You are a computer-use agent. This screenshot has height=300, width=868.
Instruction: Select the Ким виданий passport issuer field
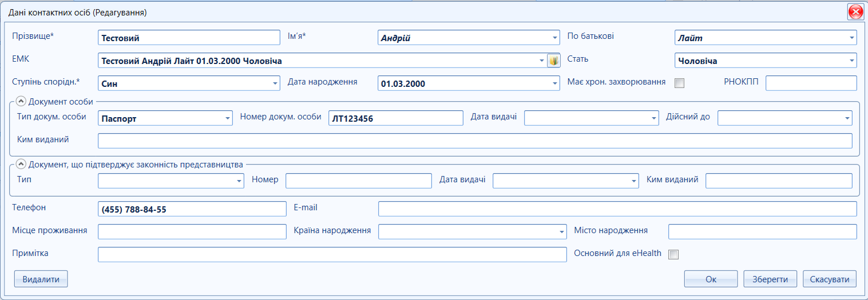[x=475, y=141]
